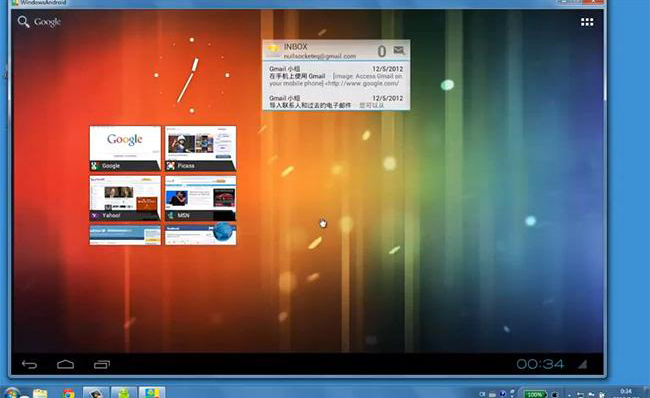This screenshot has height=398, width=650.
Task: Open the second Gmail team message
Action: [336, 102]
